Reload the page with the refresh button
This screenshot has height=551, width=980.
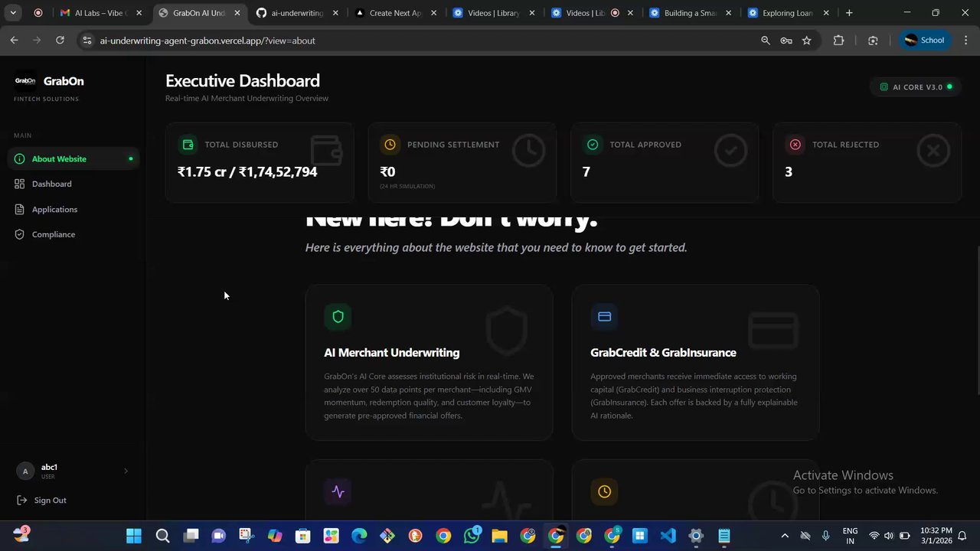pos(60,41)
